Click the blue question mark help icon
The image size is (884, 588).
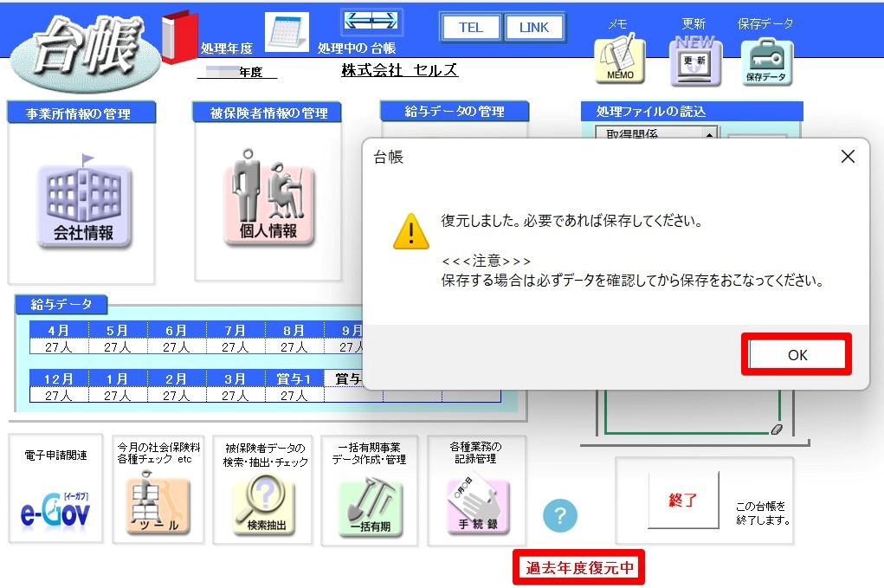[560, 515]
